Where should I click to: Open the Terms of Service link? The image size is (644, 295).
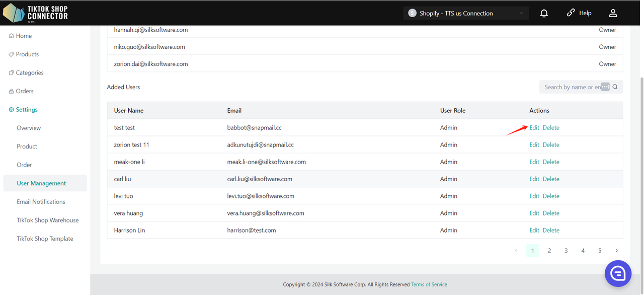pos(429,284)
